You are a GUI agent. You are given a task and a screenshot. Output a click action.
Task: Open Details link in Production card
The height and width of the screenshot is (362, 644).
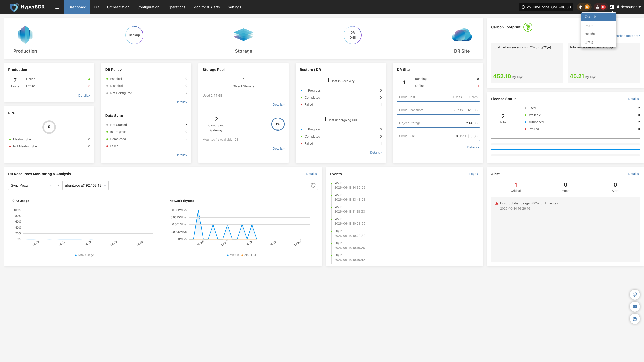point(84,96)
